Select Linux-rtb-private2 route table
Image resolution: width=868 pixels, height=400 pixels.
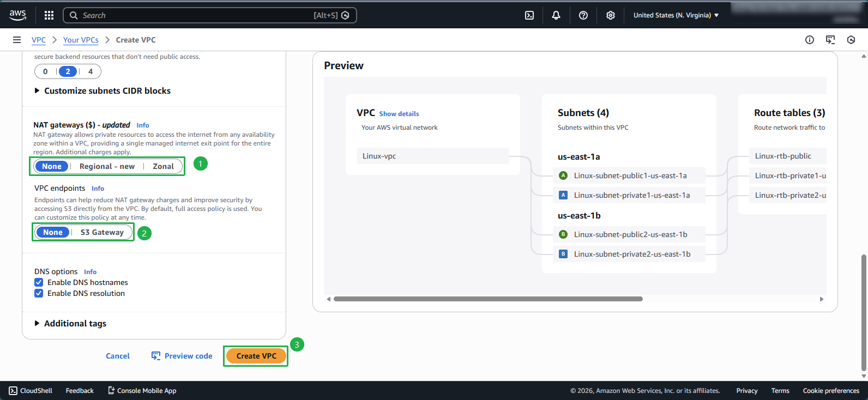(x=788, y=195)
